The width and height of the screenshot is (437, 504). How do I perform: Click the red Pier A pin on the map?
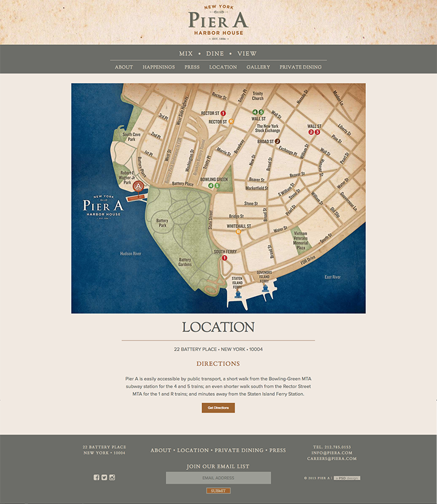(x=138, y=186)
